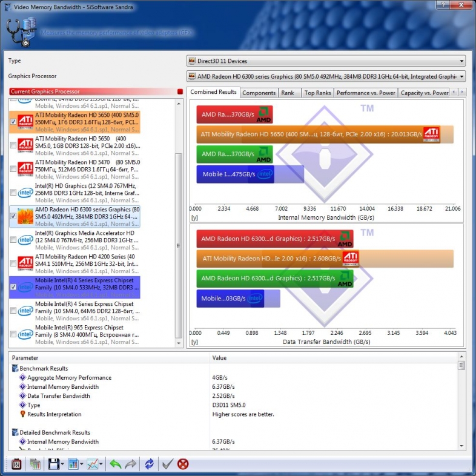Check ATI Mobility Radeon HD 5470 checkbox
The width and height of the screenshot is (476, 476).
pos(13,169)
